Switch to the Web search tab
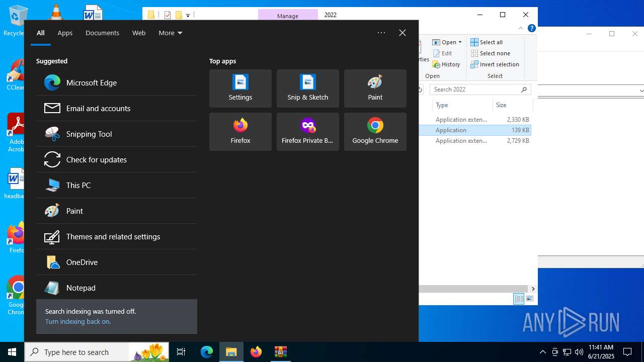This screenshot has width=644, height=362. [x=139, y=33]
